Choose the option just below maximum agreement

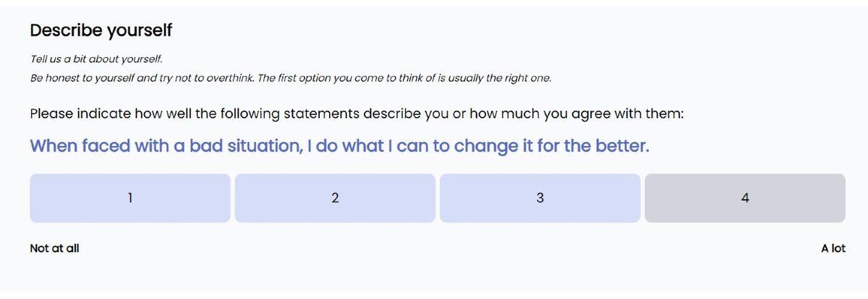pos(540,198)
